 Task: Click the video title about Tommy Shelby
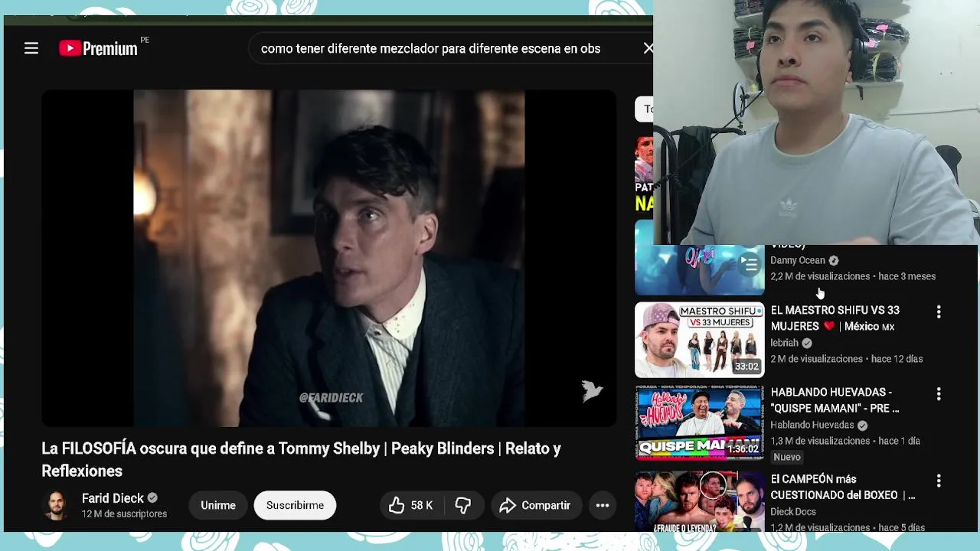coord(301,459)
